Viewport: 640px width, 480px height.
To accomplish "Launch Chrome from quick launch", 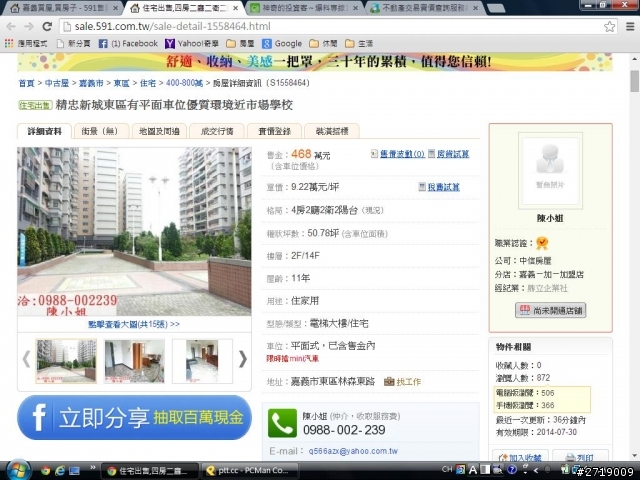I will (x=45, y=471).
